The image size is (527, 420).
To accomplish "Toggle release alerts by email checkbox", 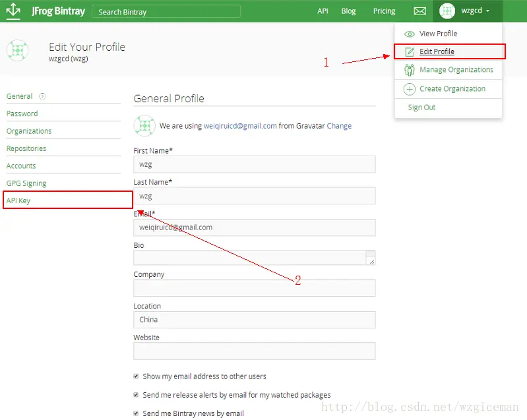I will [136, 395].
